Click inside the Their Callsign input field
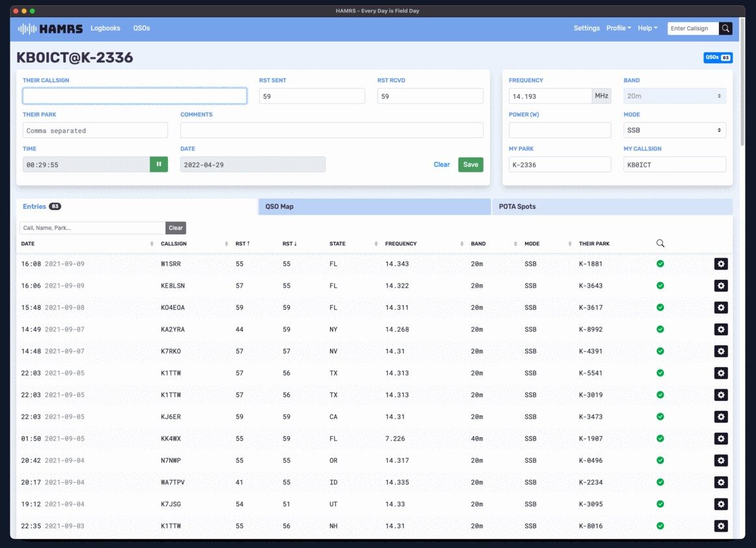The height and width of the screenshot is (548, 756). pos(134,95)
